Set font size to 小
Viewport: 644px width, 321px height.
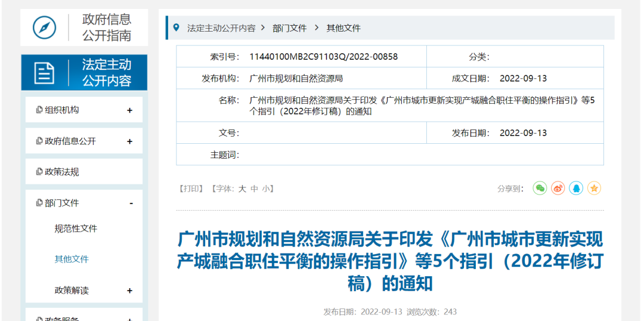pos(265,189)
